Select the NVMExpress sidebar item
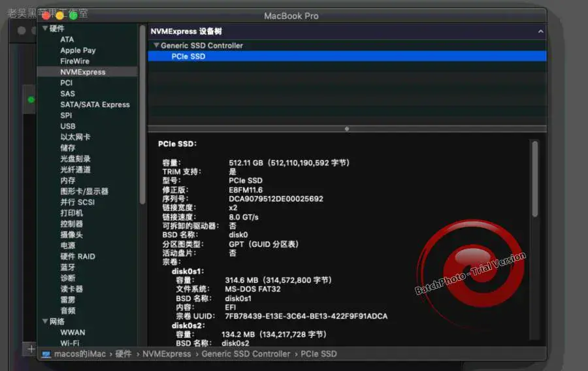The height and width of the screenshot is (371, 588). [88, 72]
